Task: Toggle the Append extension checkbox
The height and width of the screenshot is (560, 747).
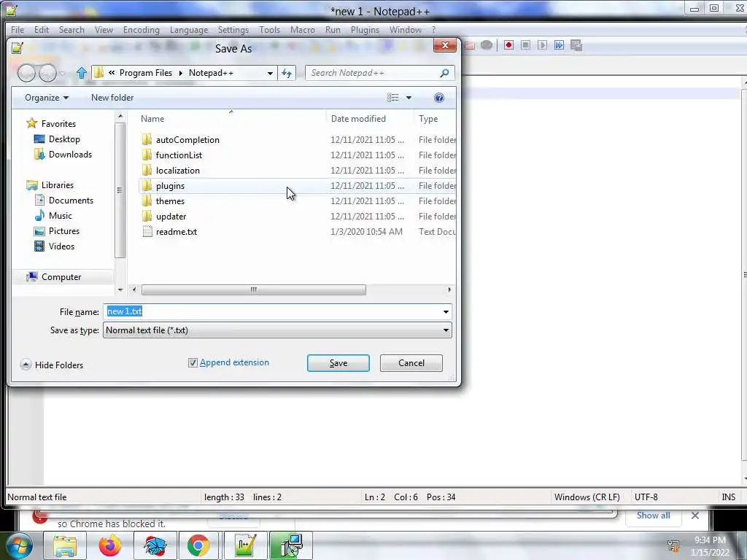Action: coord(193,363)
